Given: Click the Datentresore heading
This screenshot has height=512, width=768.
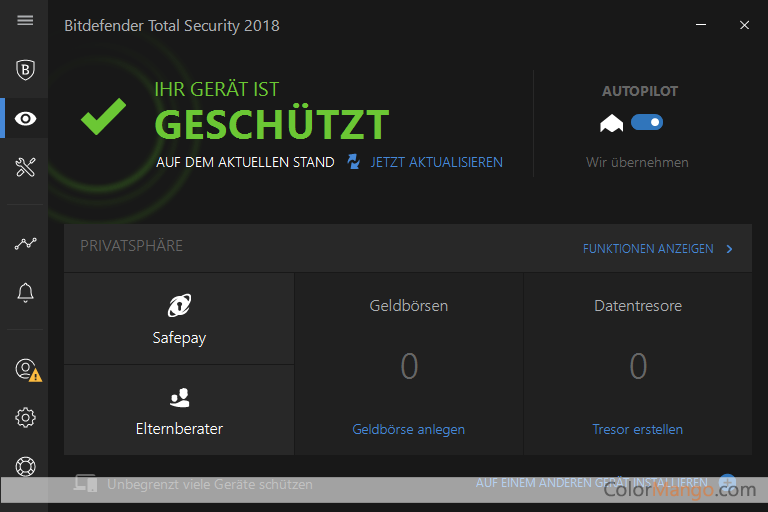Looking at the screenshot, I should pos(638,306).
